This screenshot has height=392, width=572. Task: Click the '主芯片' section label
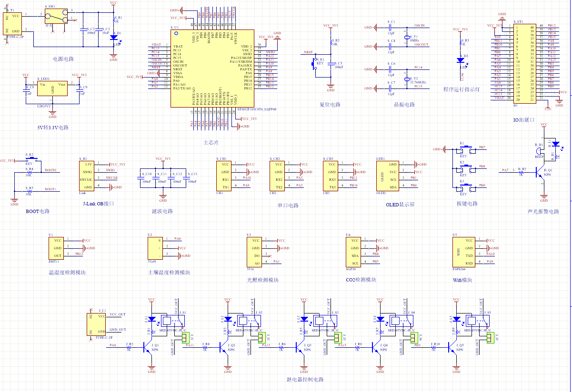pyautogui.click(x=211, y=142)
